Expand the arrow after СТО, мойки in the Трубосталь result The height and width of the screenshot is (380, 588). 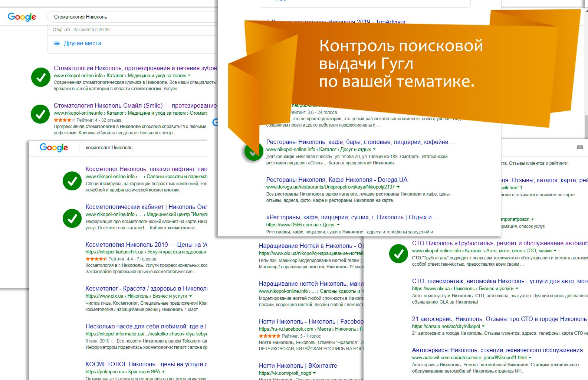tap(555, 251)
